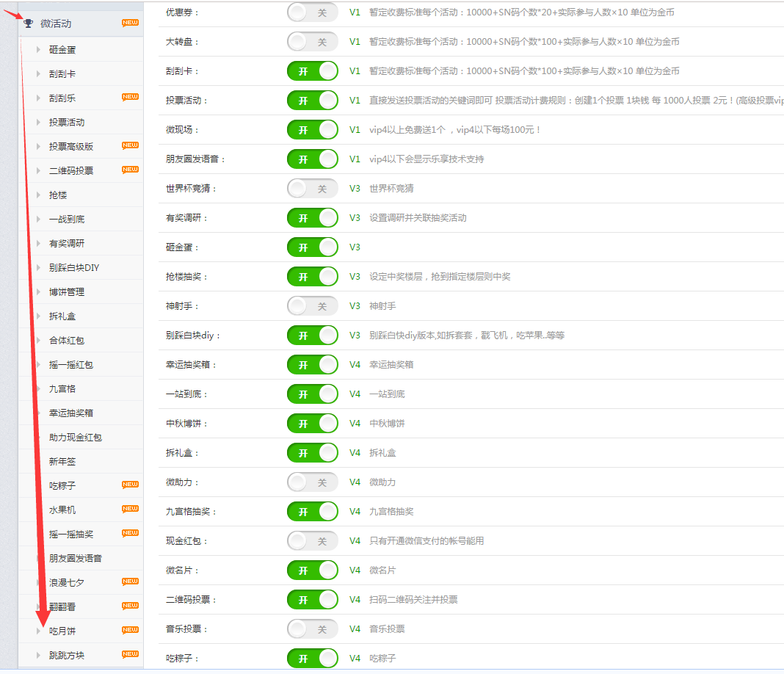
Task: Turn on the 音乐投票 toggle switch
Action: (x=313, y=629)
